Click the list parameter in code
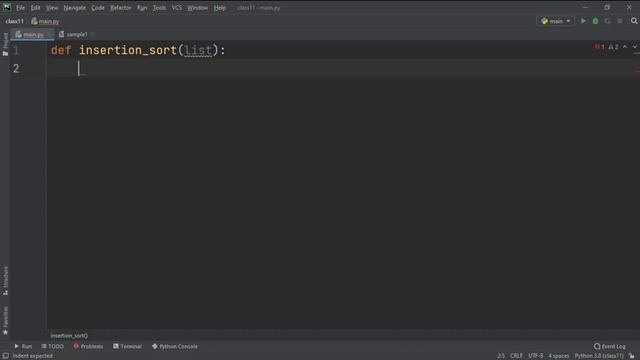This screenshot has height=360, width=640. pos(198,50)
